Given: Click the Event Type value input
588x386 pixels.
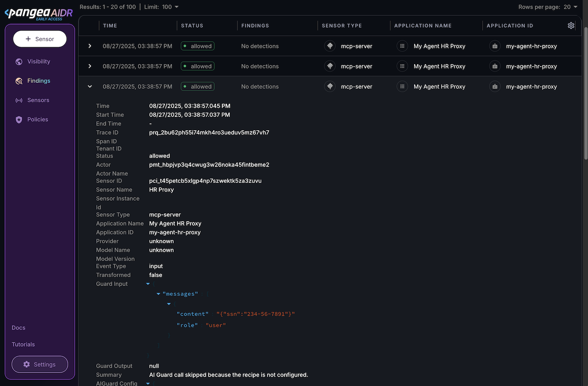Looking at the screenshot, I should [156, 266].
